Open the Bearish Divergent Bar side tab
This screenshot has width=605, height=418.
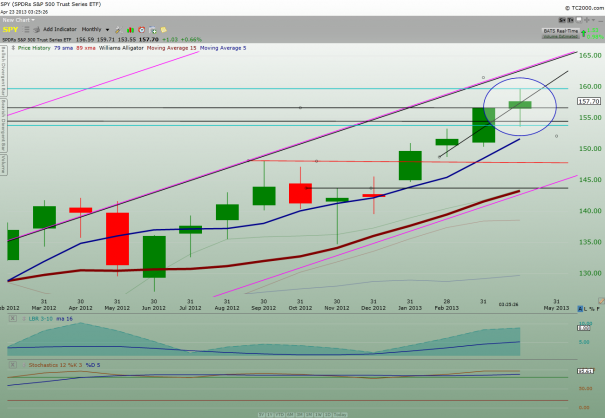3,125
